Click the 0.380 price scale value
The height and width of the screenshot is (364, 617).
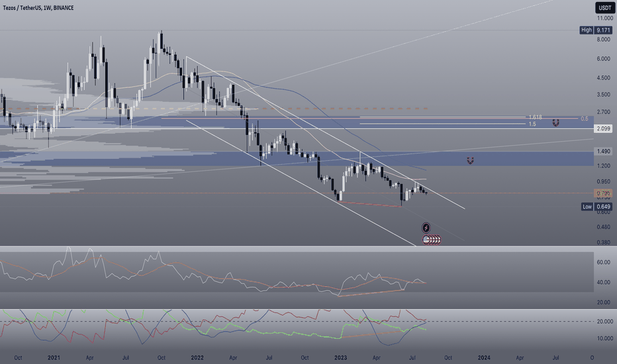click(603, 242)
